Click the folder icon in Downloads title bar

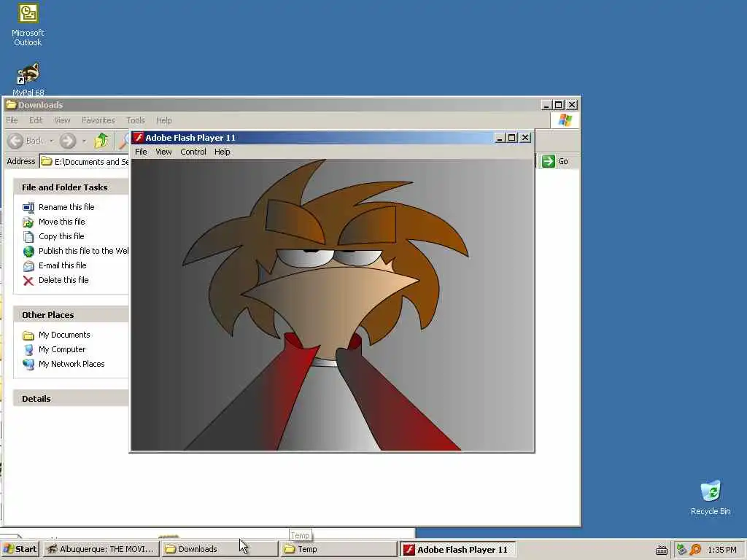tap(11, 105)
